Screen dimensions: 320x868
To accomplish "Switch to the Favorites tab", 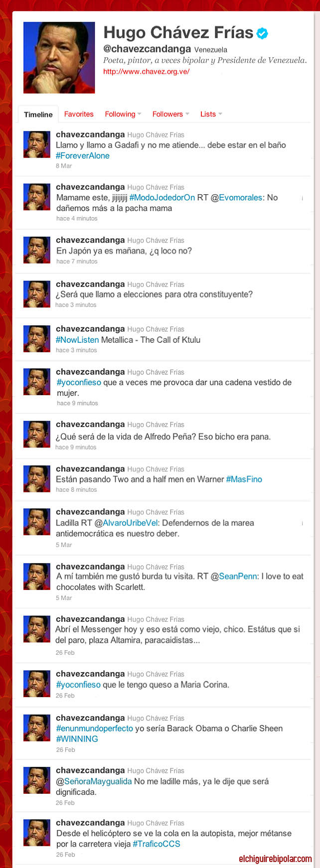I will click(x=79, y=114).
